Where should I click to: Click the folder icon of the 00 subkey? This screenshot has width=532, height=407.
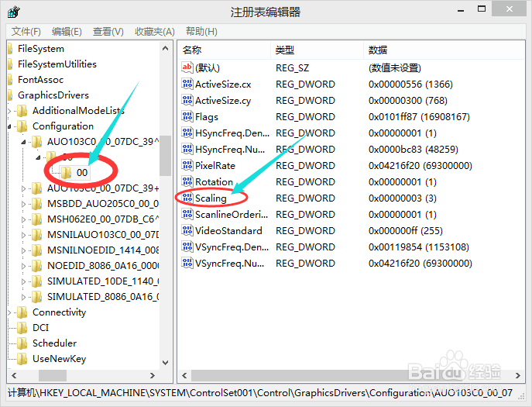point(66,173)
